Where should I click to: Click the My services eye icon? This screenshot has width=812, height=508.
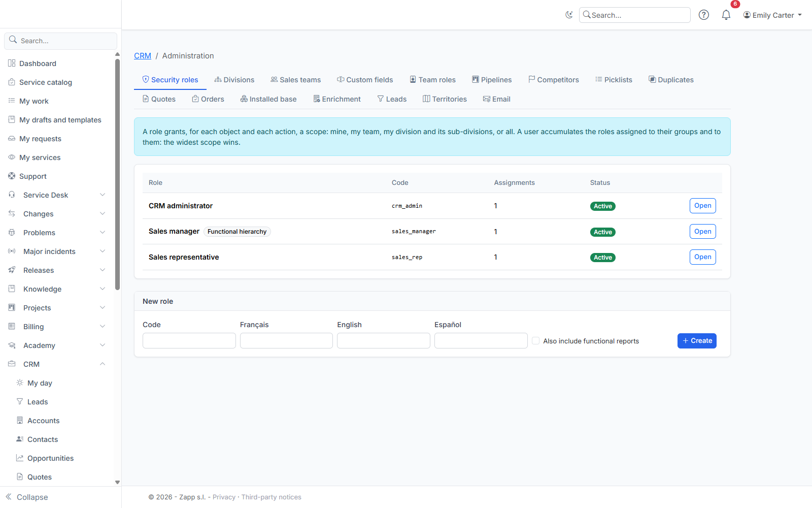click(x=12, y=157)
